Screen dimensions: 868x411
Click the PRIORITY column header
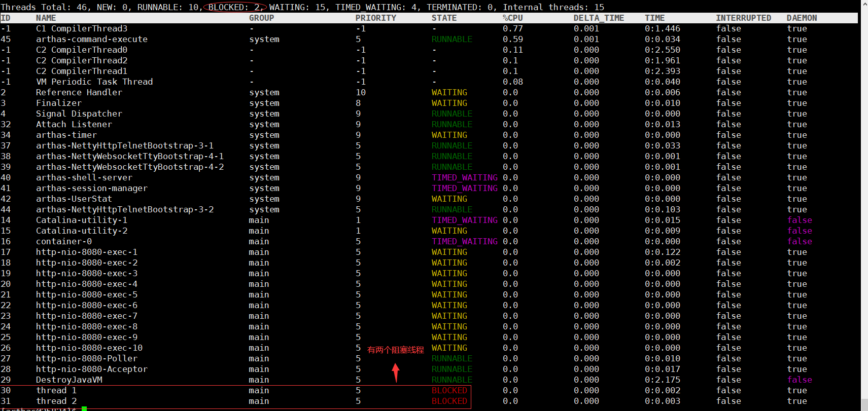point(375,18)
